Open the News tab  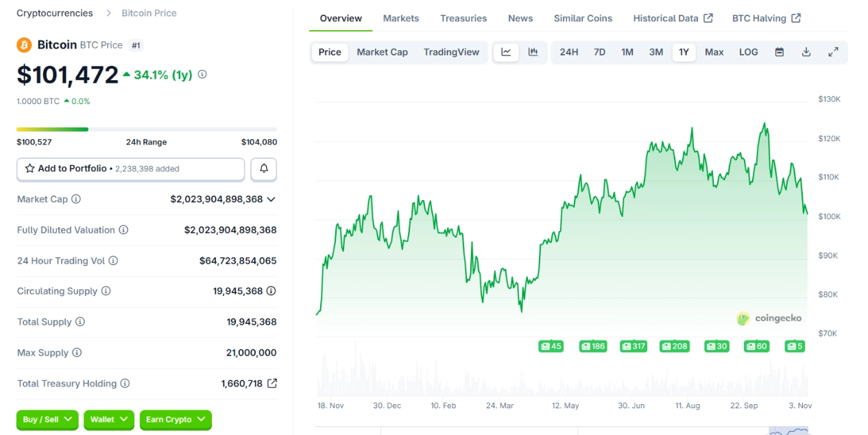520,18
